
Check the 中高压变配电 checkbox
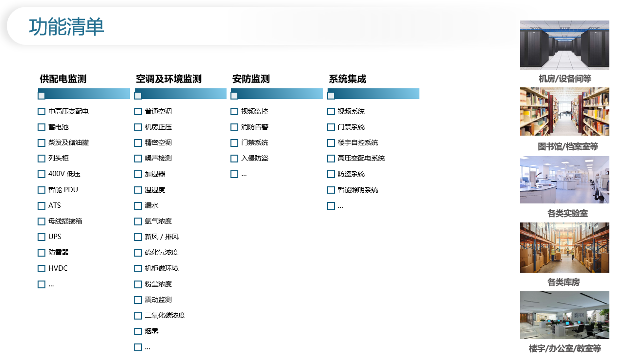click(x=42, y=112)
